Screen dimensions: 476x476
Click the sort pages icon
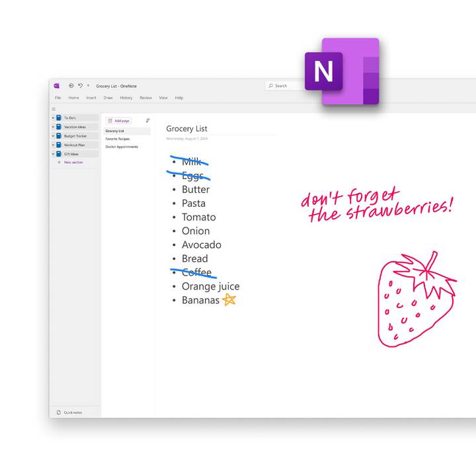147,120
